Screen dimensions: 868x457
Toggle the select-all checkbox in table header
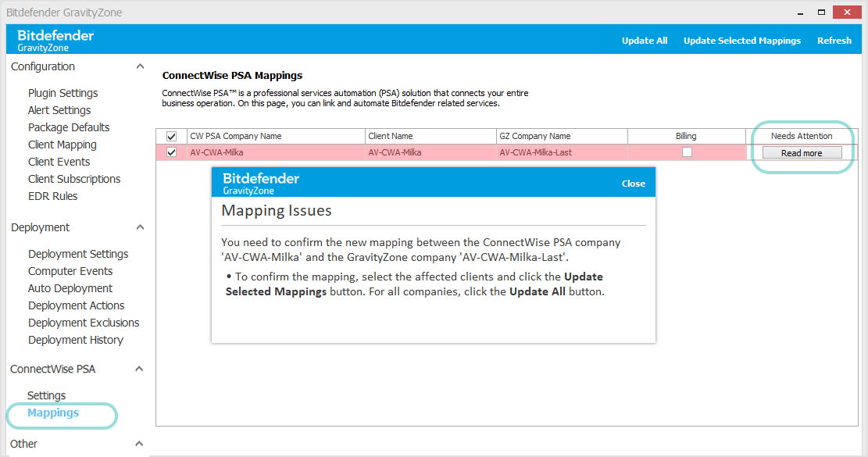point(171,135)
